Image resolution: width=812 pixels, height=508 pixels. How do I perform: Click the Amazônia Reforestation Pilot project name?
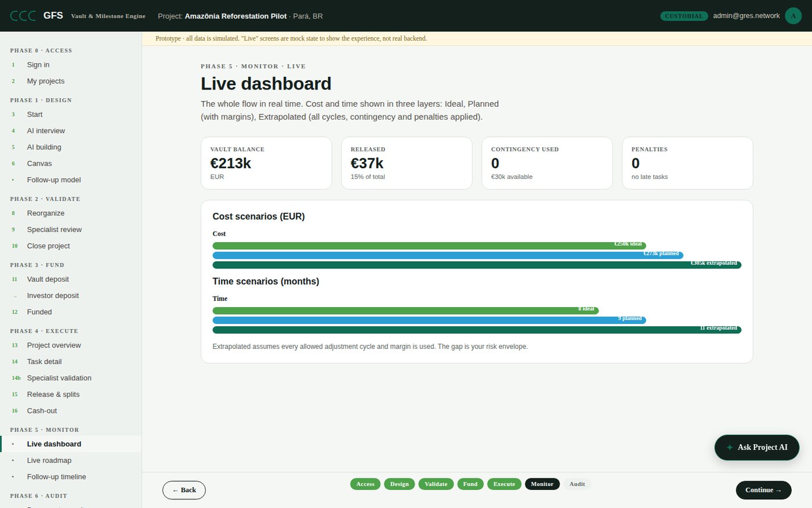point(235,16)
